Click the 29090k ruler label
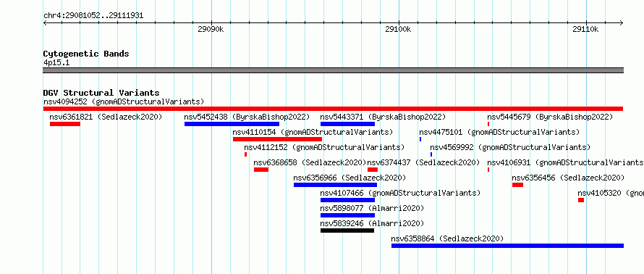644x274 pixels. (x=211, y=29)
